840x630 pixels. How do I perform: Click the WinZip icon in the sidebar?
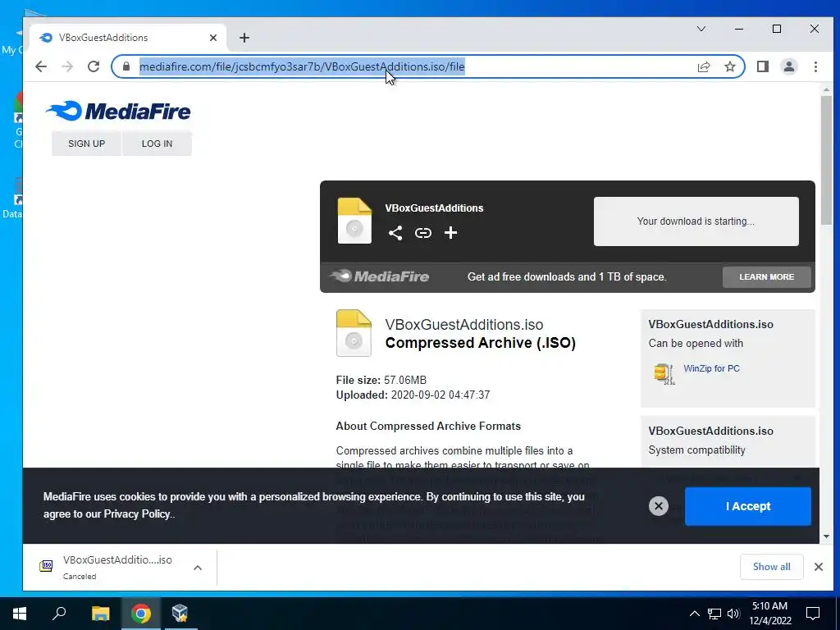click(664, 373)
